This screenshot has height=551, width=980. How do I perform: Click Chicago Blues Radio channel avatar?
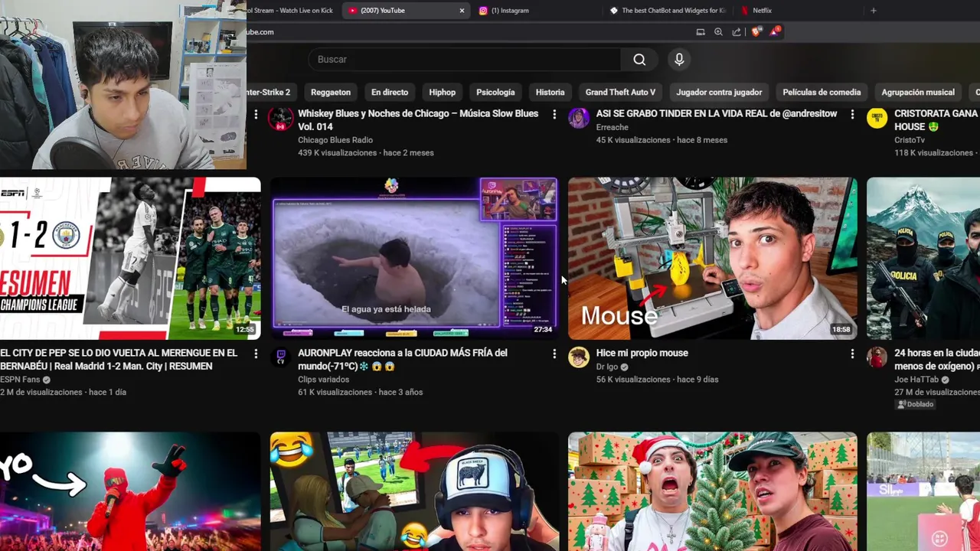click(281, 119)
